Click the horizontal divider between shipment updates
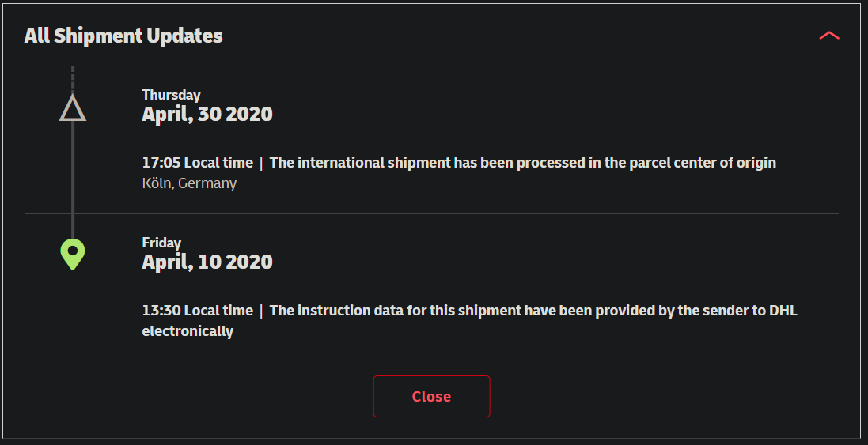868x445 pixels. tap(431, 213)
